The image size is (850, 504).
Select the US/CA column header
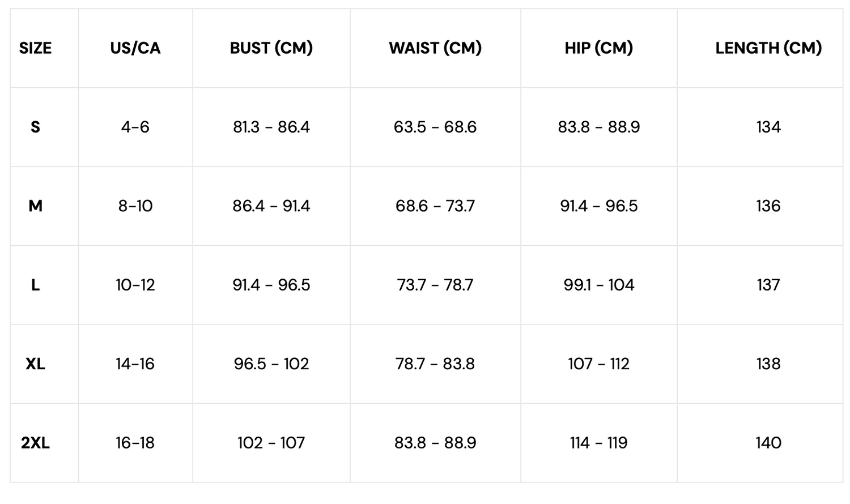[135, 48]
